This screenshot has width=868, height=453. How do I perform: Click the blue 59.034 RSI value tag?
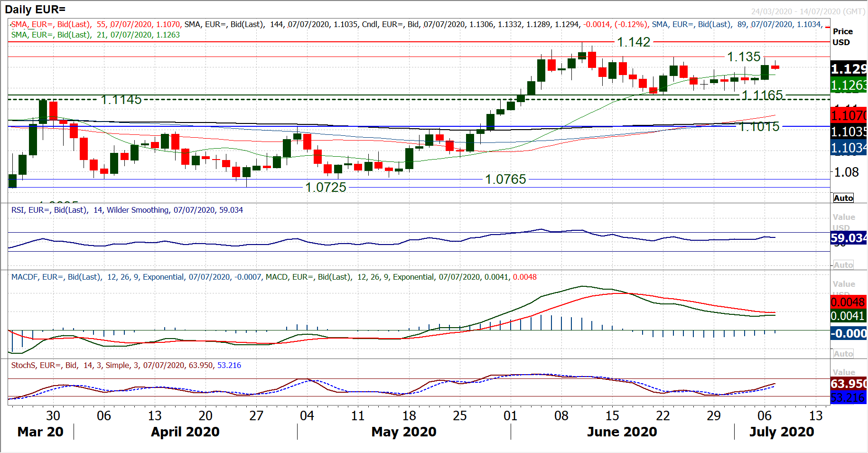pyautogui.click(x=848, y=238)
